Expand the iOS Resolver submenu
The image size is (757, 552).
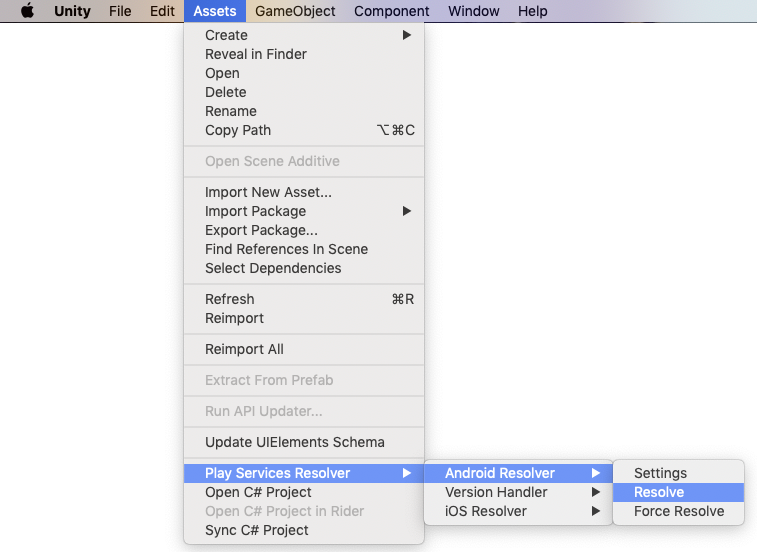(x=485, y=511)
